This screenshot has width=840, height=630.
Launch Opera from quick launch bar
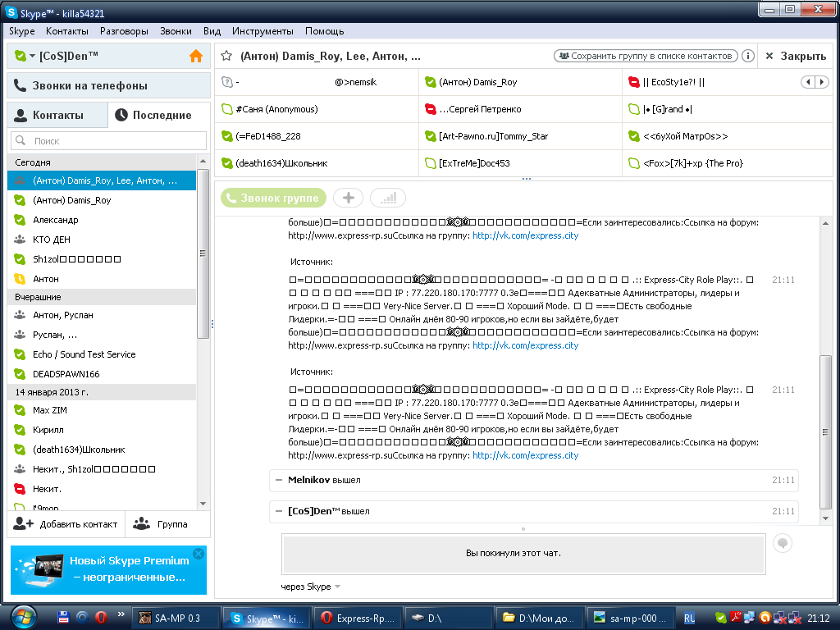(x=101, y=618)
